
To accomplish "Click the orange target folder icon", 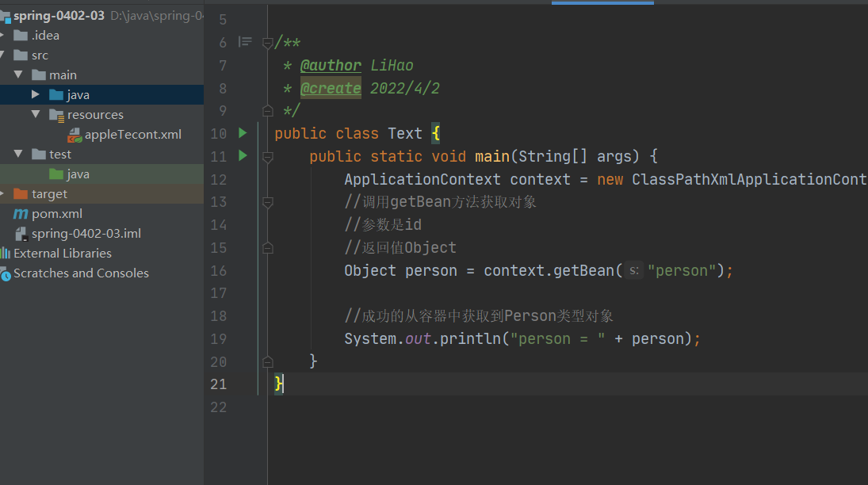I will (21, 193).
